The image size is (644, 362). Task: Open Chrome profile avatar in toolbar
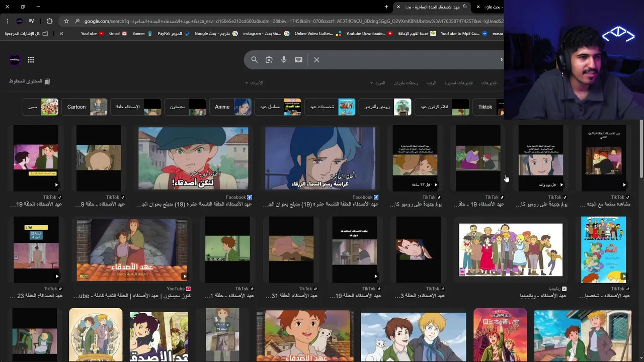coord(19,21)
